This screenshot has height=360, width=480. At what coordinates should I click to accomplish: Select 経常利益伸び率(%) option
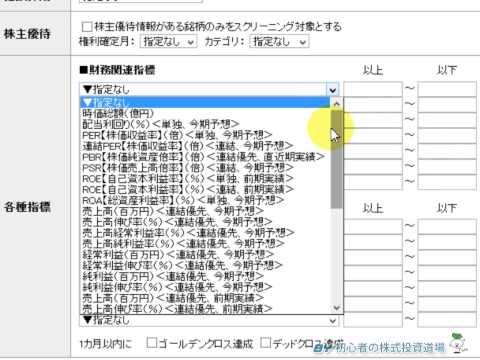[205, 265]
